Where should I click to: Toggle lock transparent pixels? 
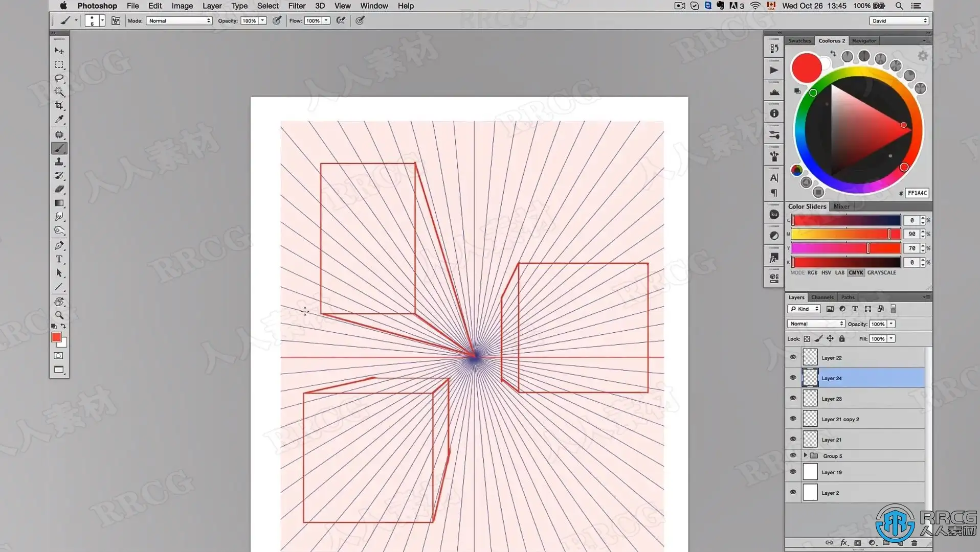(x=807, y=338)
